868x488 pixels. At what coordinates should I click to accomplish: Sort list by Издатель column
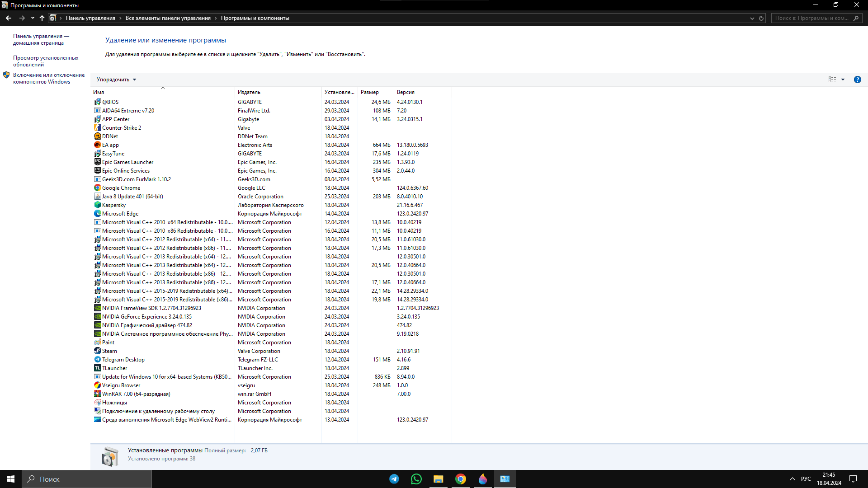(278, 92)
